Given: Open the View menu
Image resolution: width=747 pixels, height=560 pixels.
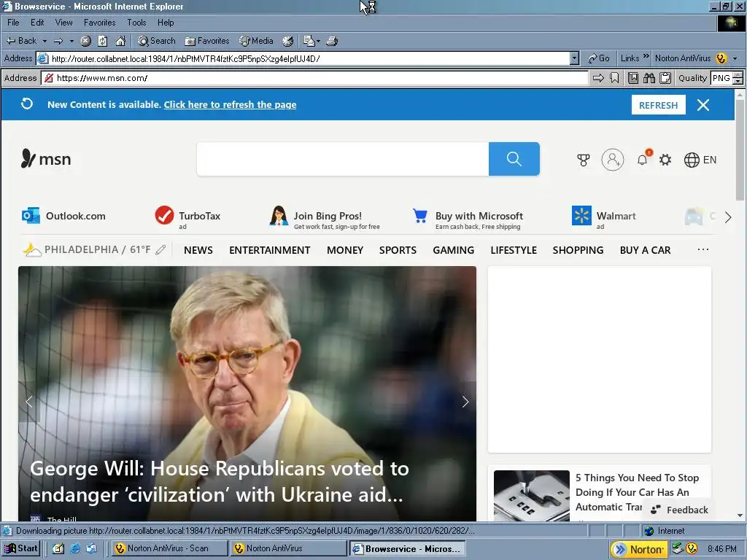Looking at the screenshot, I should pyautogui.click(x=64, y=23).
